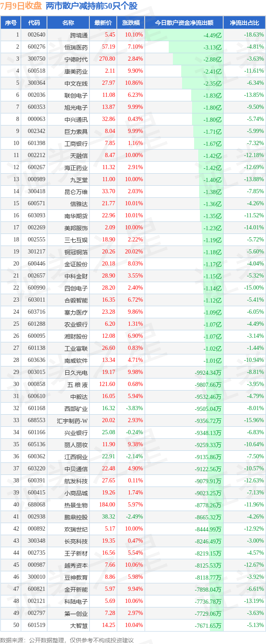The height and width of the screenshot is (644, 266).
Task: Select stock name 五 粮 液
Action: (x=77, y=384)
